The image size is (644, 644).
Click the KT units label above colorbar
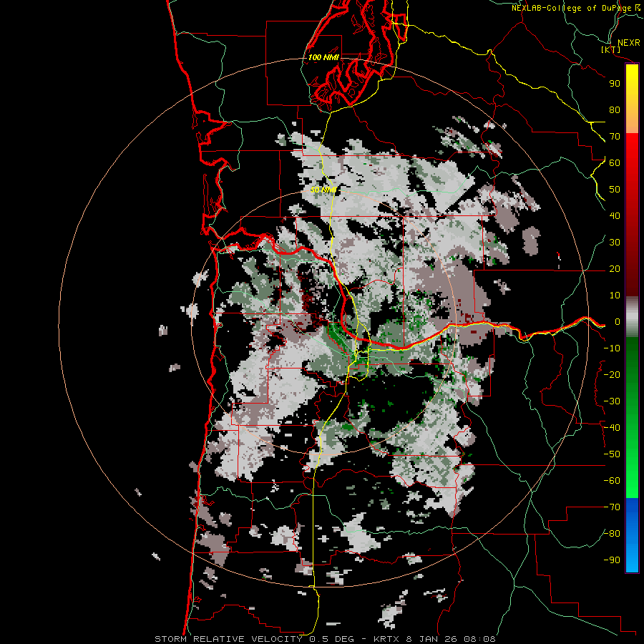tap(610, 49)
